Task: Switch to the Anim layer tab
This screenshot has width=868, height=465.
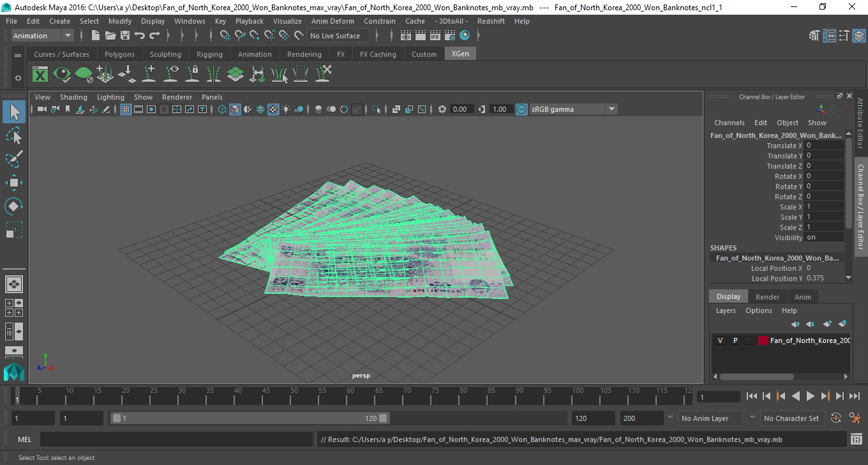Action: [x=802, y=297]
